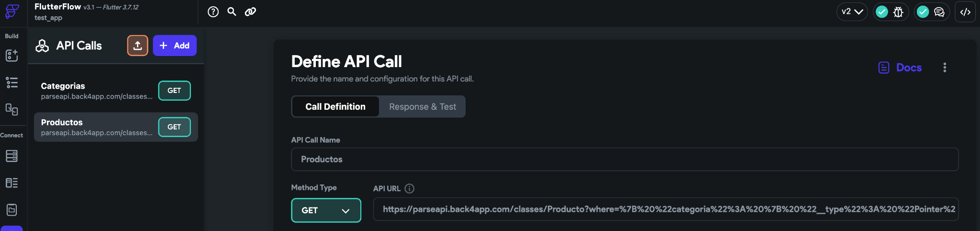This screenshot has width=980, height=231.
Task: Open the database Connect icon in sidebar
Action: pyautogui.click(x=12, y=156)
